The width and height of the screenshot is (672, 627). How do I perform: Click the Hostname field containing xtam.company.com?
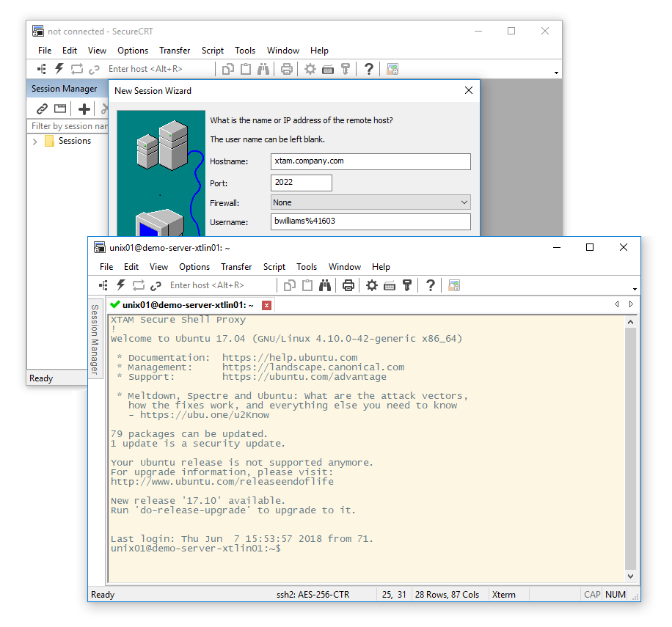coord(370,161)
